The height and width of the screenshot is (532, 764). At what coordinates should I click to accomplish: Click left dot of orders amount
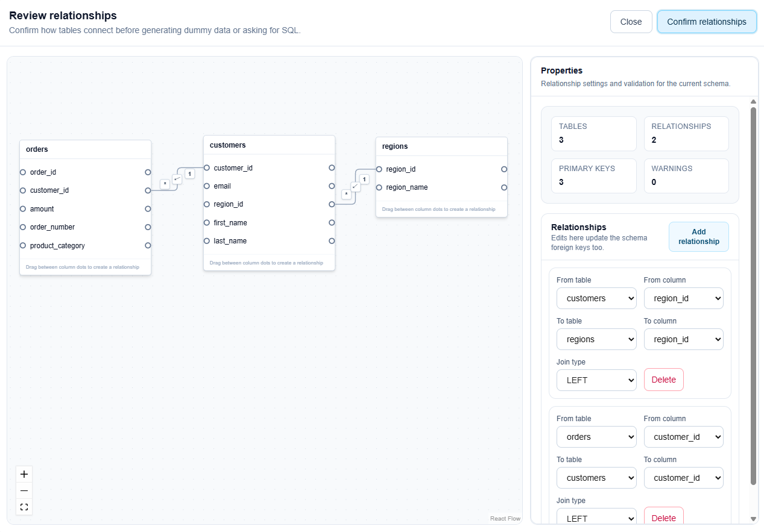pyautogui.click(x=23, y=209)
